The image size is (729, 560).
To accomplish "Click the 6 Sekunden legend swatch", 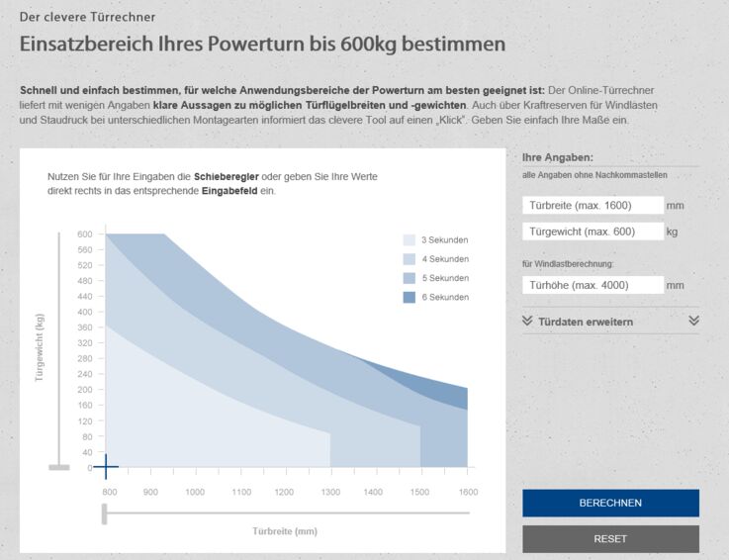I will 410,297.
